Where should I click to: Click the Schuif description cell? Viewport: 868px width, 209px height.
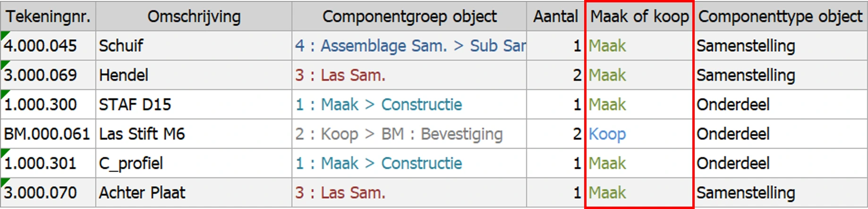click(x=121, y=46)
